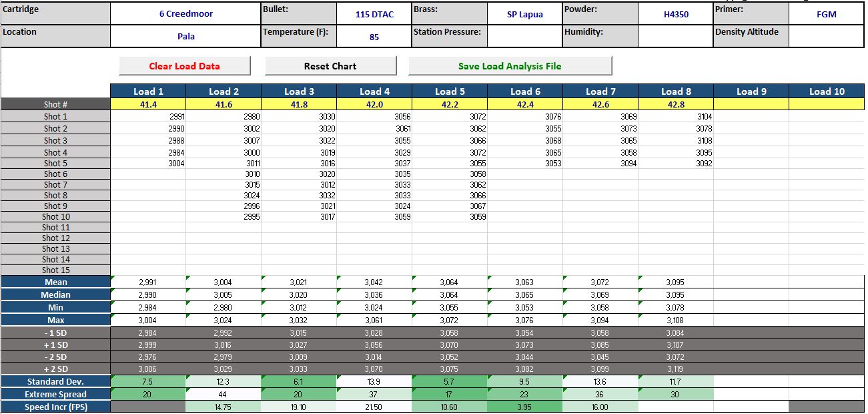Image resolution: width=868 pixels, height=414 pixels.
Task: Click Load 8 mean value 3,095
Action: pyautogui.click(x=676, y=282)
